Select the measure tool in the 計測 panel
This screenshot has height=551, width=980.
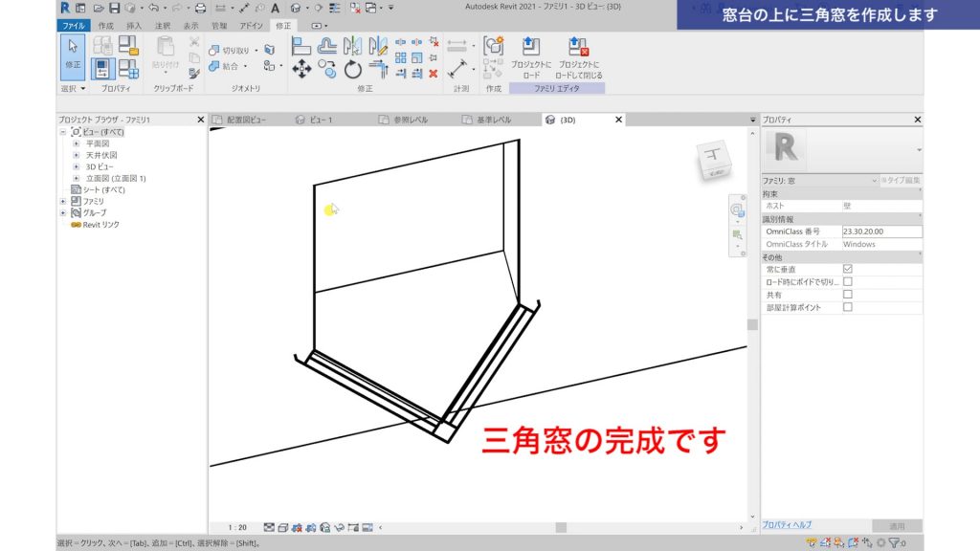point(457,67)
